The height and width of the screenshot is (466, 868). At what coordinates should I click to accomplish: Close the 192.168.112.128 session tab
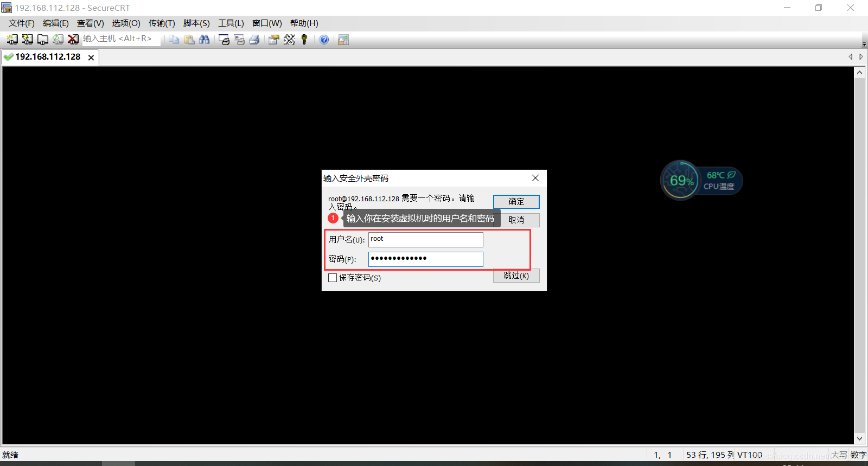click(x=91, y=58)
